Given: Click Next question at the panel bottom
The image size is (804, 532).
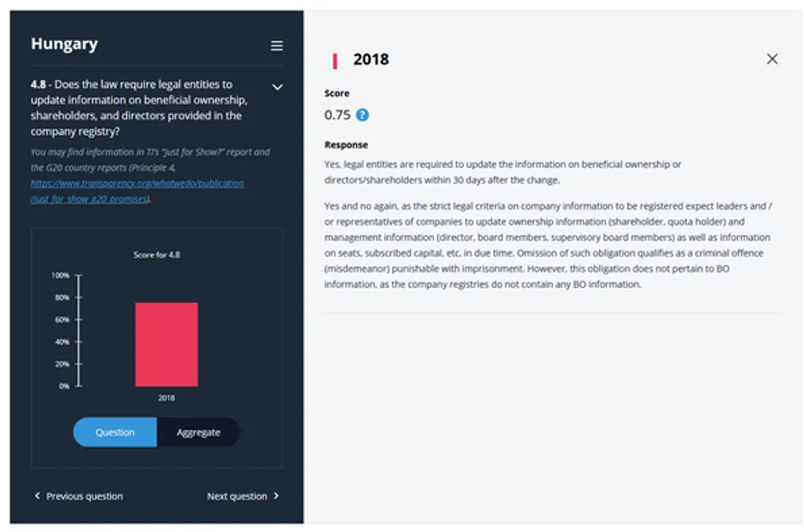Looking at the screenshot, I should point(238,496).
